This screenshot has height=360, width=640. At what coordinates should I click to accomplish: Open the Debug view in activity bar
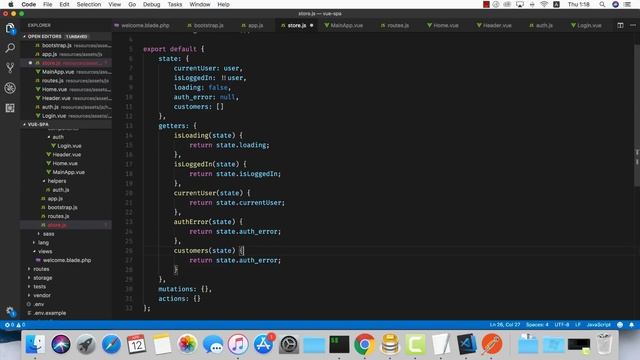(x=10, y=88)
